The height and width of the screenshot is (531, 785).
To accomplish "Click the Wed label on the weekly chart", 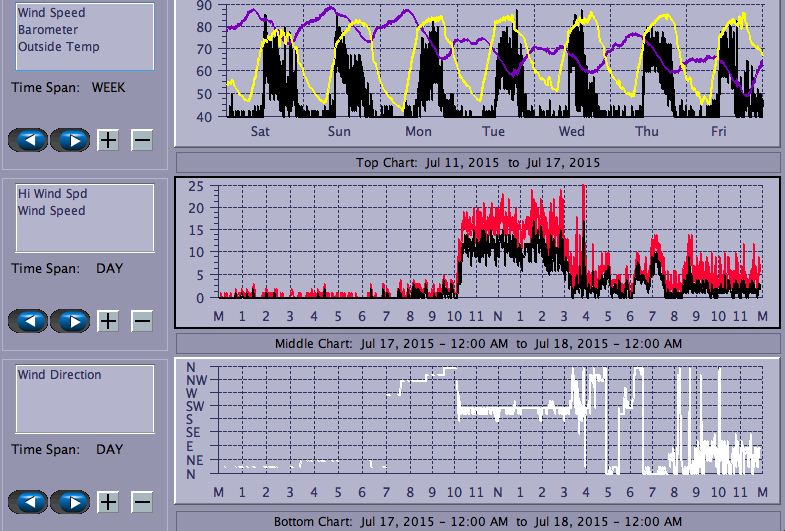I will pos(571,132).
